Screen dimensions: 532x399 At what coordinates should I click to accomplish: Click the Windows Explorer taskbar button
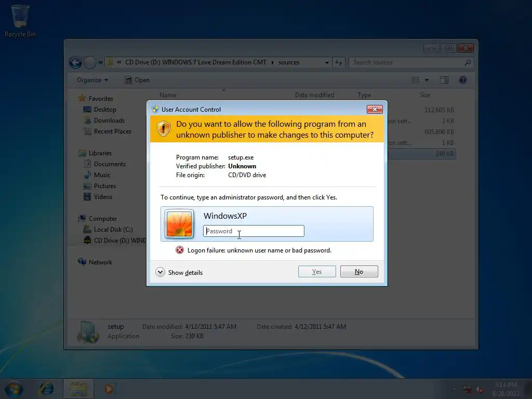[78, 389]
